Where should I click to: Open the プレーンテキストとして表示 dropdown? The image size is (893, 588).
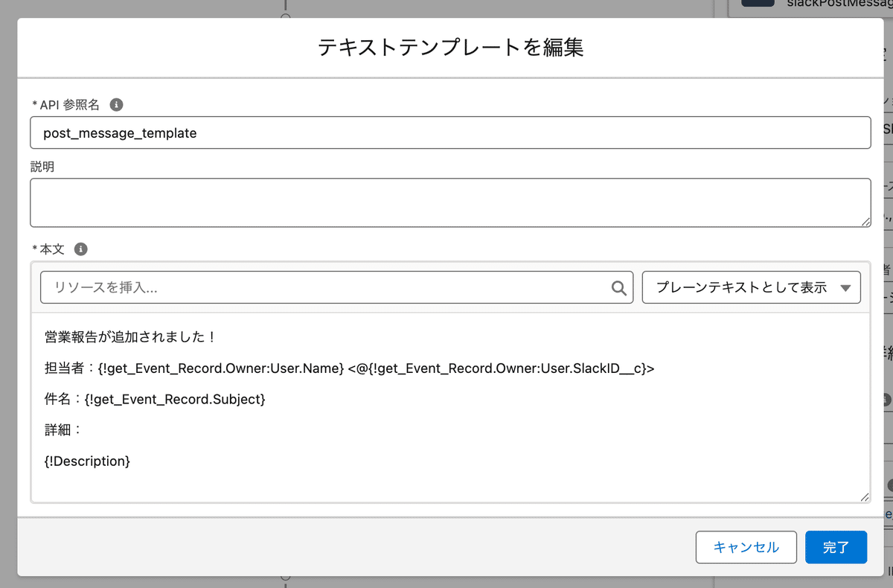click(x=751, y=288)
